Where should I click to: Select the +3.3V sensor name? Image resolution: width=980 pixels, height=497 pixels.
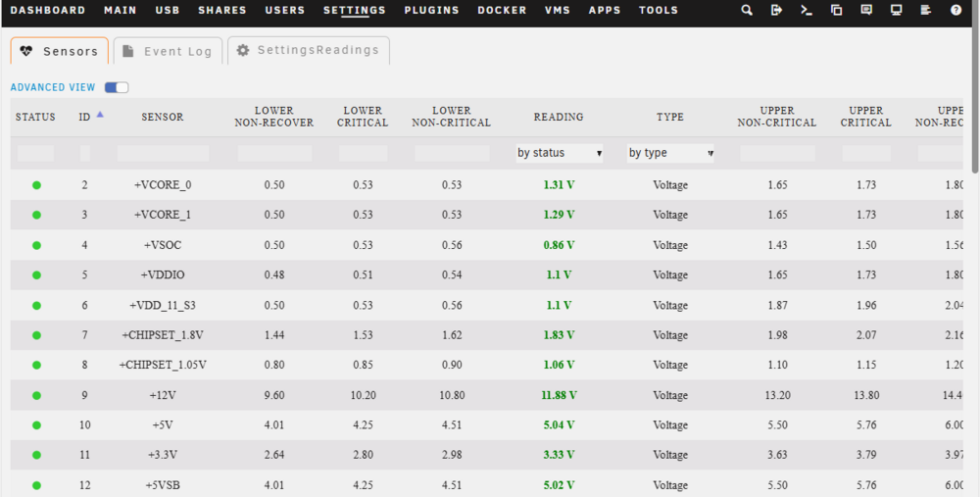click(163, 455)
